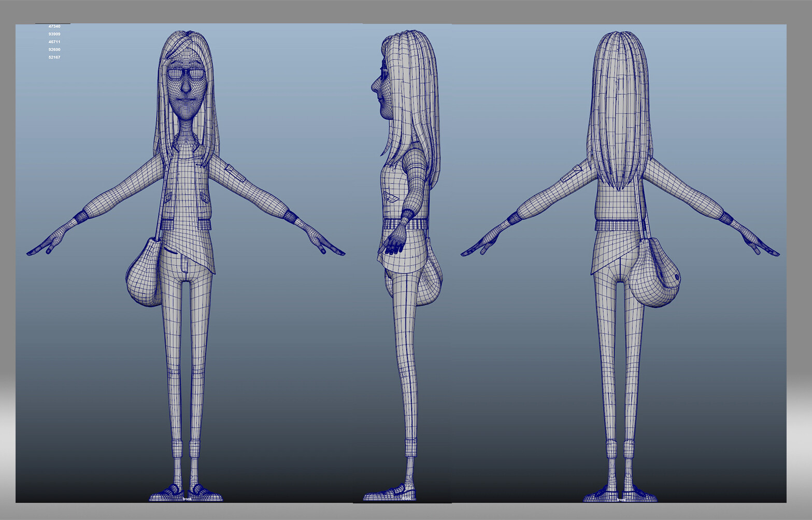Click the front label under the back view

[622, 499]
